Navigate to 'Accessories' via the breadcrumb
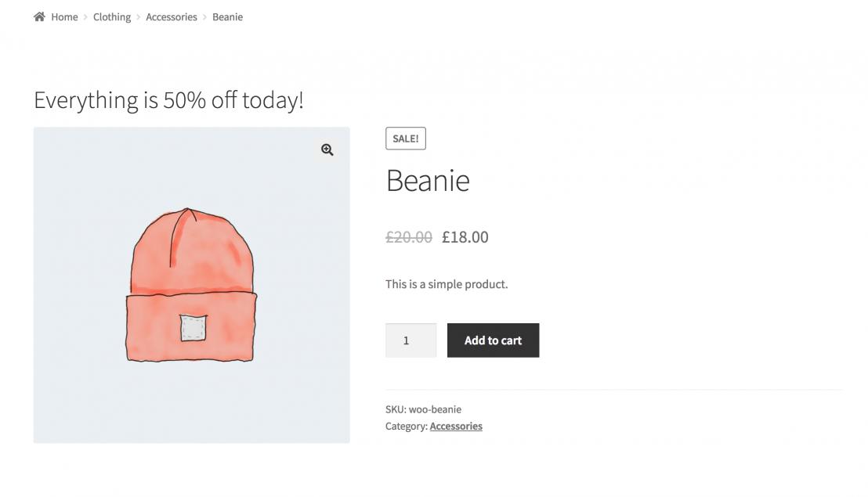This screenshot has width=868, height=497. coord(172,16)
